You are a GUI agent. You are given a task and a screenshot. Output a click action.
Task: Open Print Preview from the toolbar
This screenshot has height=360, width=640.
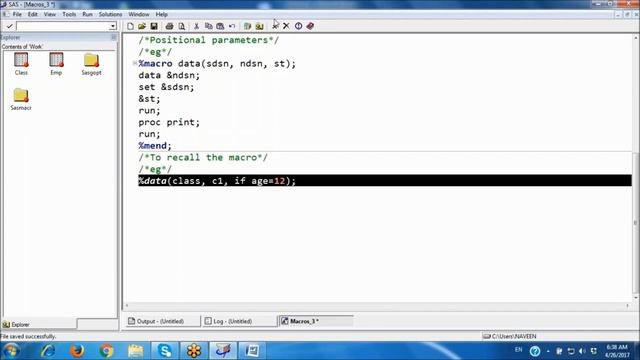click(x=182, y=26)
